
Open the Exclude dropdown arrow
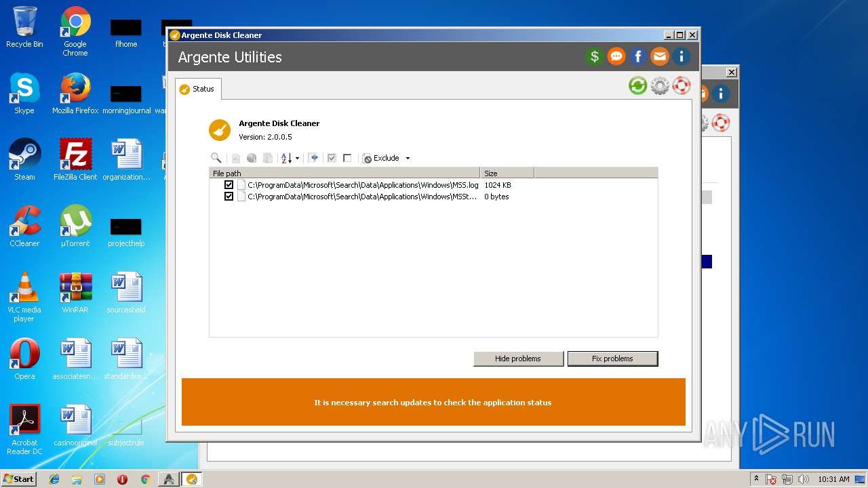tap(408, 158)
